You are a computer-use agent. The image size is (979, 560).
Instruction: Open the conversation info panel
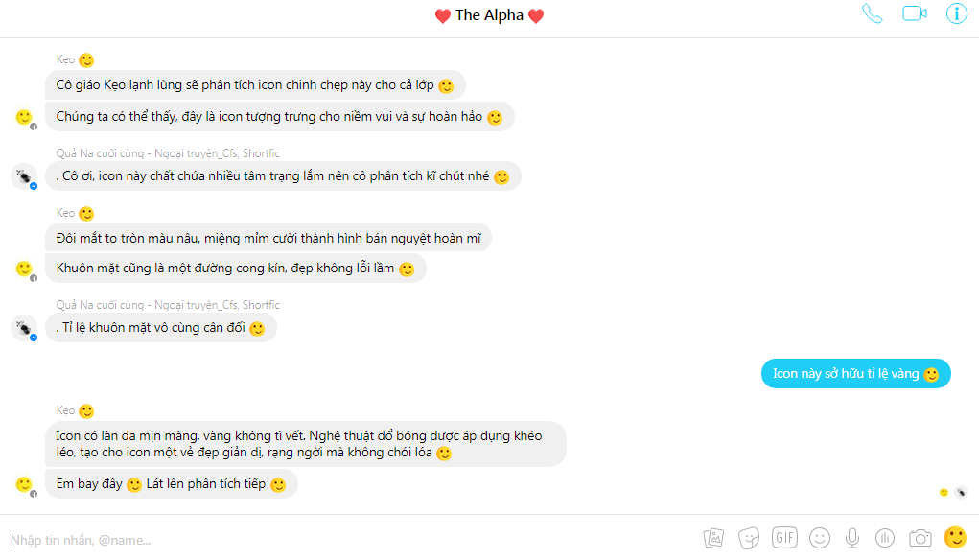click(957, 13)
